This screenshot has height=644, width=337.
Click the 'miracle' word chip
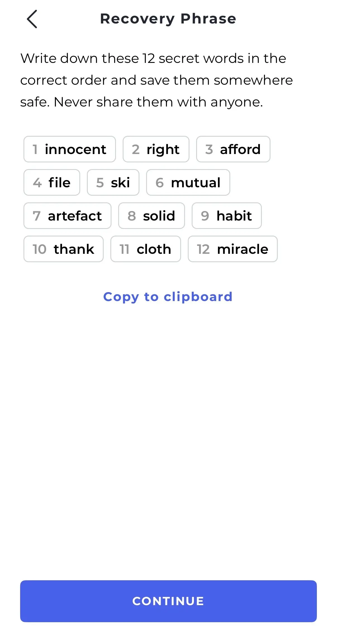tap(232, 249)
